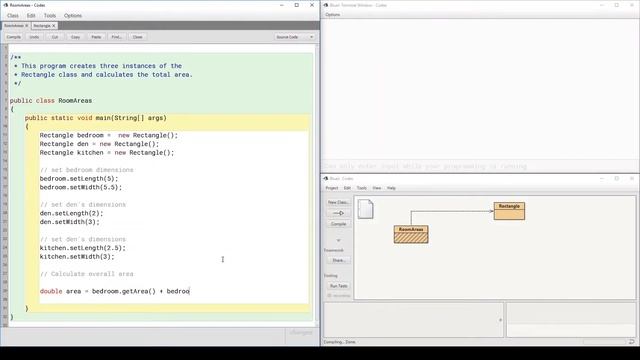This screenshot has width=640, height=360.
Task: Collapse the sidebar section with small triangle
Action: (338, 240)
